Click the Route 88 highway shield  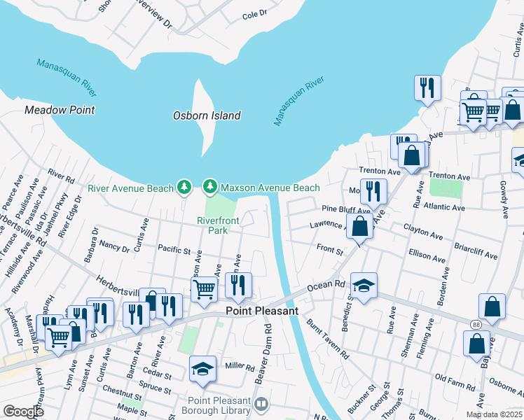click(476, 325)
